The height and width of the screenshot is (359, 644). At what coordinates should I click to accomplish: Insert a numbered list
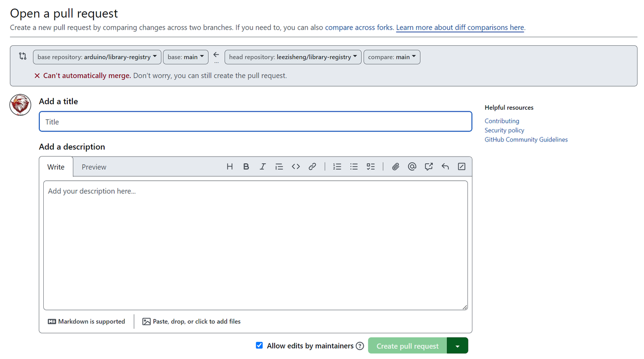click(x=337, y=167)
